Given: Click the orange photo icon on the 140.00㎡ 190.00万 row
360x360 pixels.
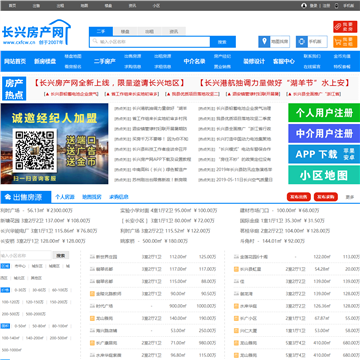Looking at the screenshot, I should (92, 318).
